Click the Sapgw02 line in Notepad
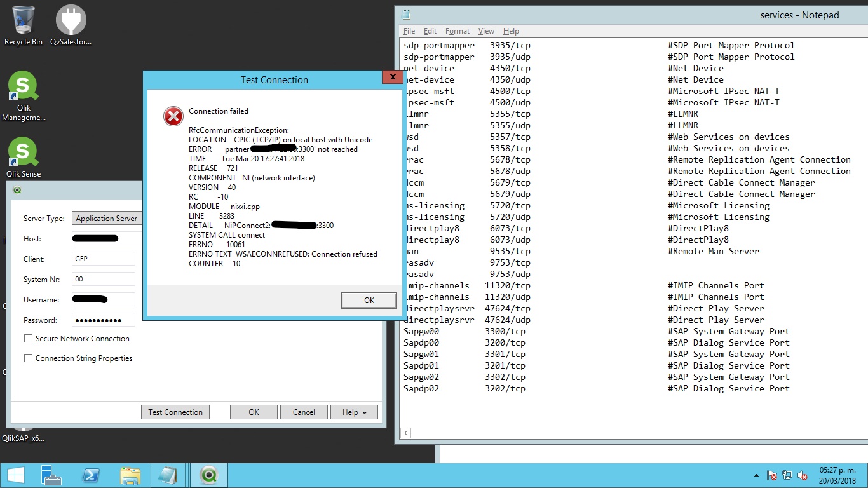 coord(596,377)
